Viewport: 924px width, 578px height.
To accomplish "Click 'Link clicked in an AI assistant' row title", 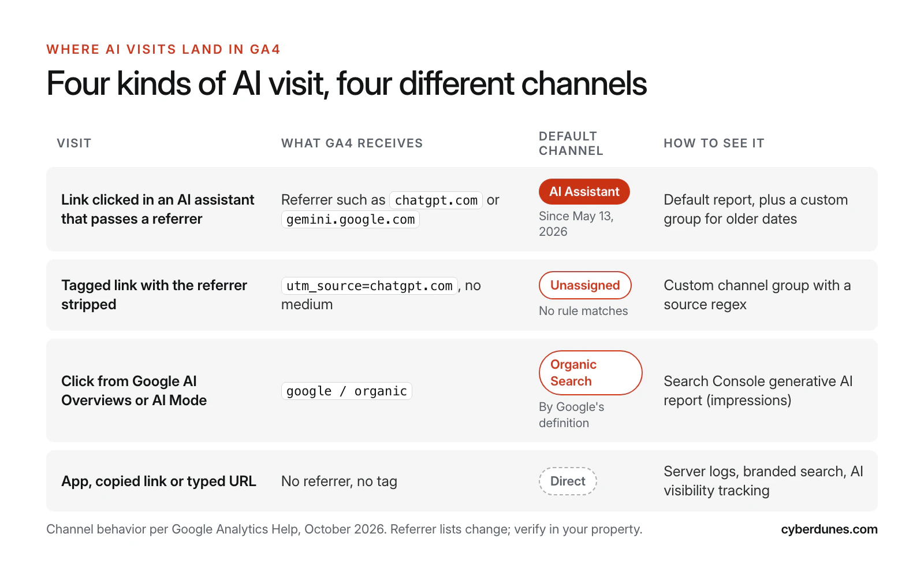I will [158, 209].
